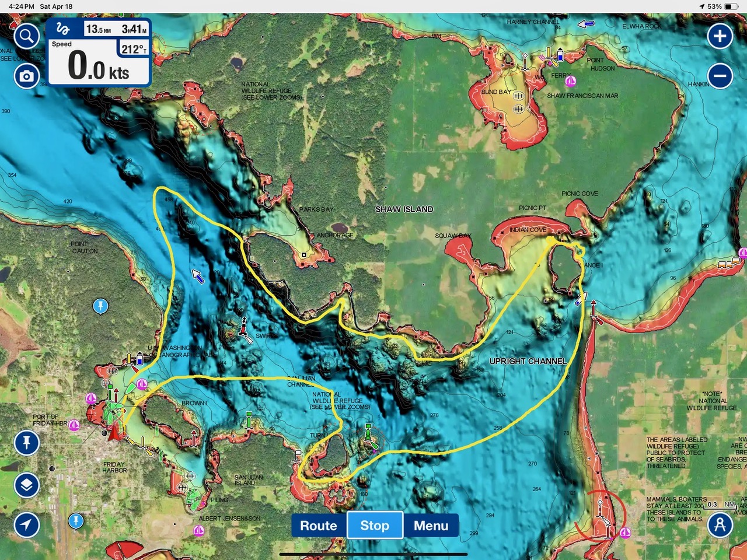The height and width of the screenshot is (560, 747).
Task: Tap the 0.0 kts speed readout
Action: [x=98, y=66]
